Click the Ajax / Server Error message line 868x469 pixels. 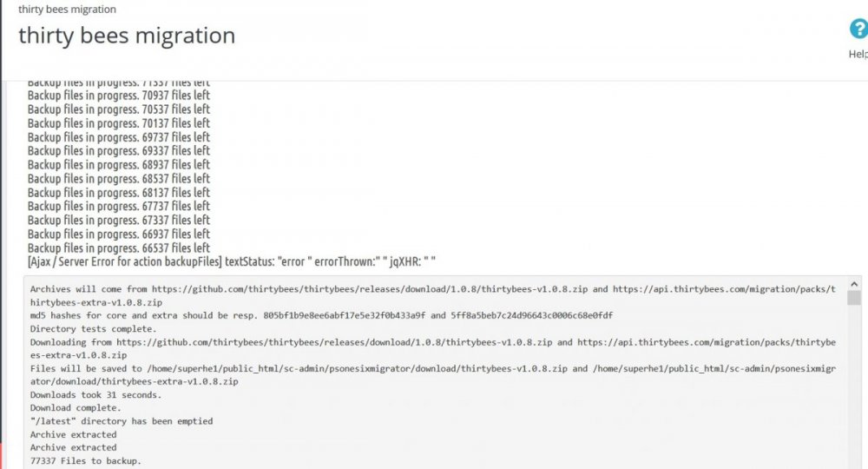click(x=231, y=261)
